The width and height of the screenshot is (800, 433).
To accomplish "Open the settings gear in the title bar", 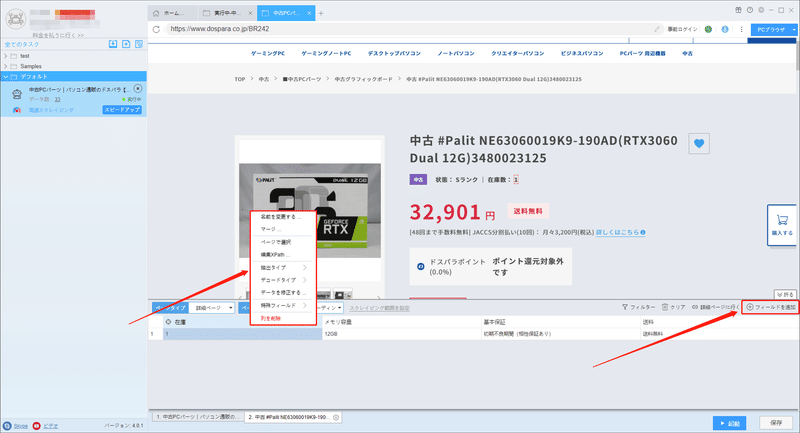I will [761, 10].
